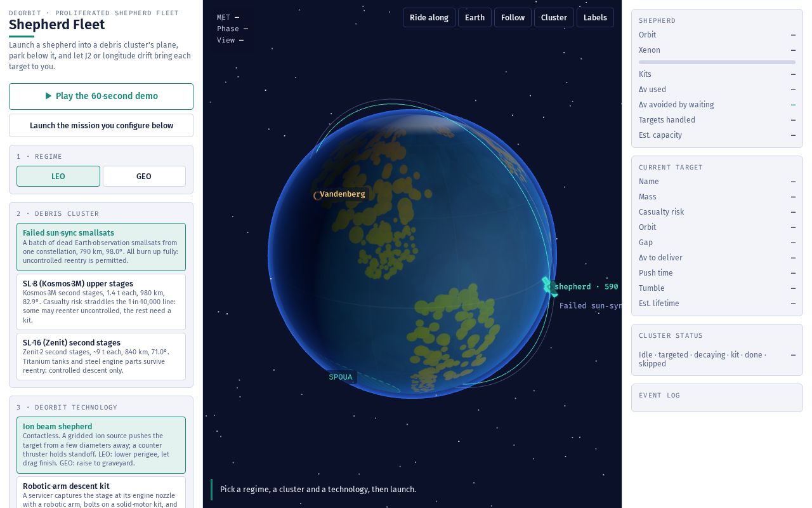The width and height of the screenshot is (812, 508).
Task: Select Robotic arm descent kit technology
Action: pyautogui.click(x=101, y=492)
